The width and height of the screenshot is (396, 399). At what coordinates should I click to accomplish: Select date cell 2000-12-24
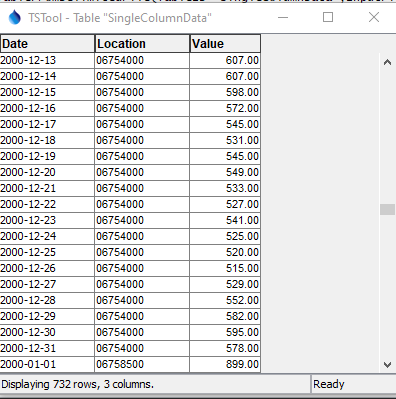(47, 236)
